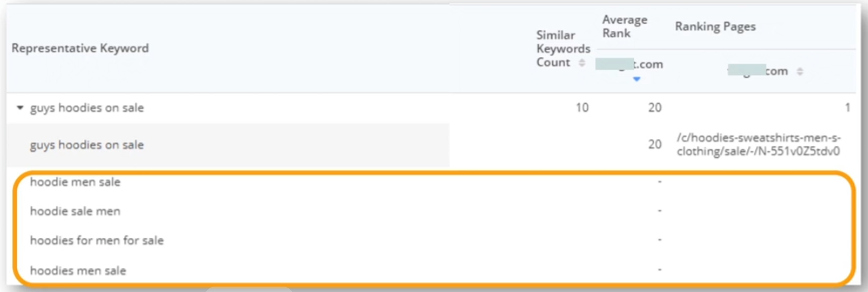868x292 pixels.
Task: Click average rank 20 in the parent row
Action: point(655,108)
